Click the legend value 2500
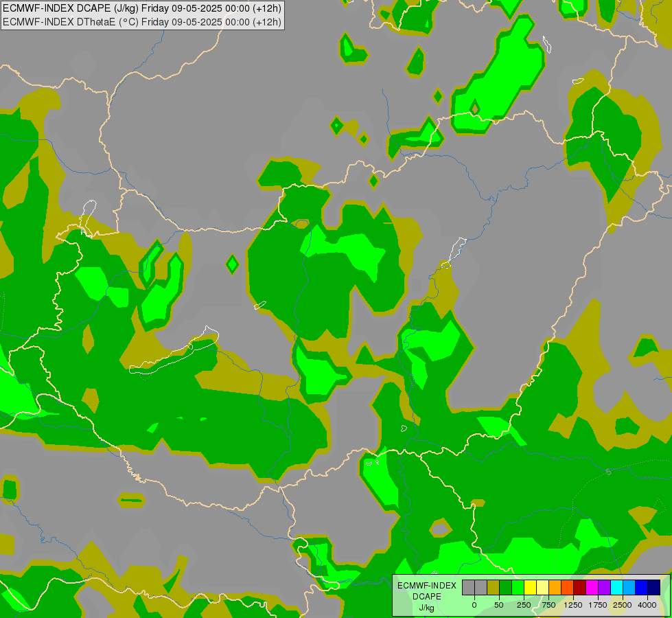Screen dimensions: 672x618 pos(623,605)
